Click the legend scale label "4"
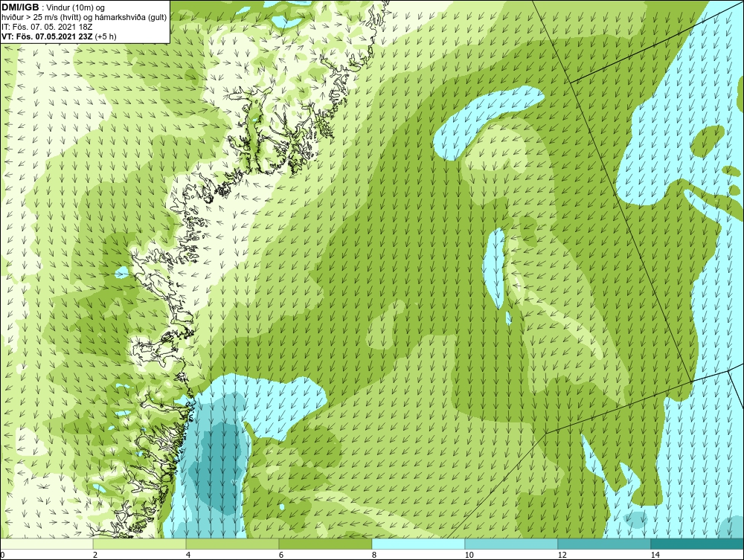This screenshot has height=560, width=744. click(188, 555)
